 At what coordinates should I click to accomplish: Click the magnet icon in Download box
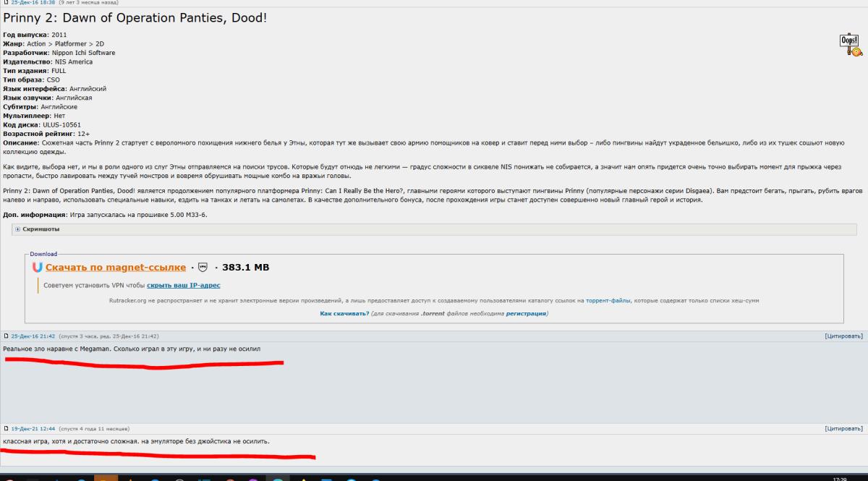tap(38, 267)
